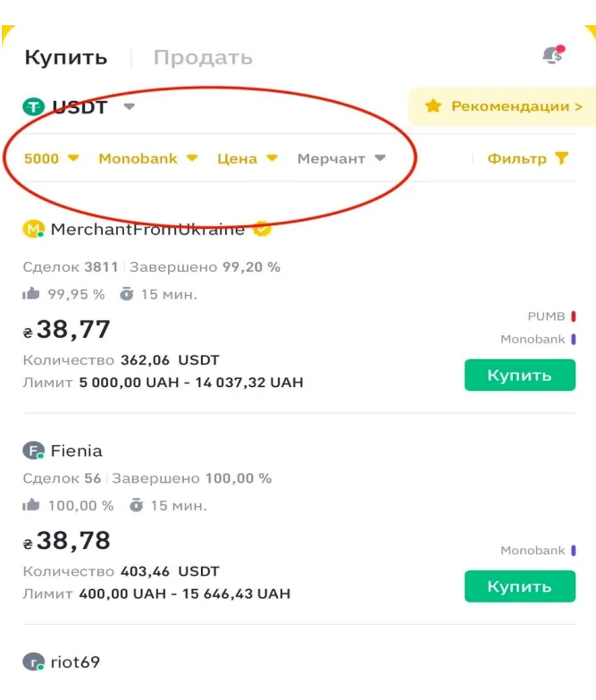
Task: Click thumbs-up rating icon for MerchantFromUkraine
Action: pyautogui.click(x=30, y=294)
